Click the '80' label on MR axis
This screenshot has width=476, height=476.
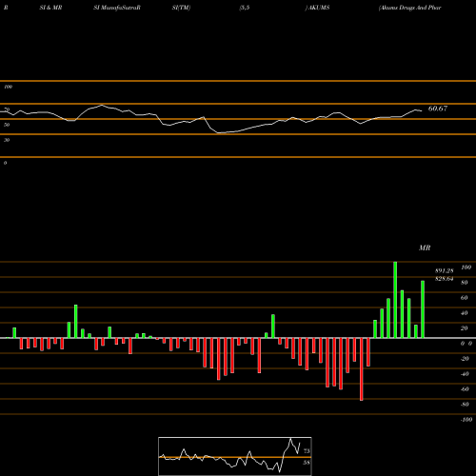tap(465, 283)
